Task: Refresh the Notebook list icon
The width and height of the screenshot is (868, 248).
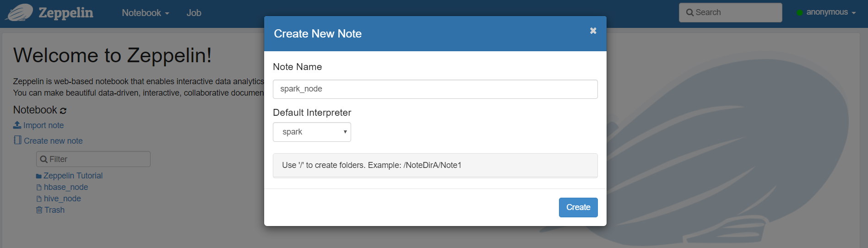Action: 63,110
